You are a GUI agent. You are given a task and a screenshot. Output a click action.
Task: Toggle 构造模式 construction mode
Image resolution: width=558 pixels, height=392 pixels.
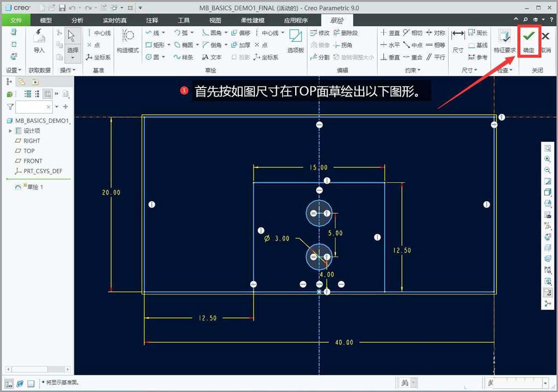128,41
